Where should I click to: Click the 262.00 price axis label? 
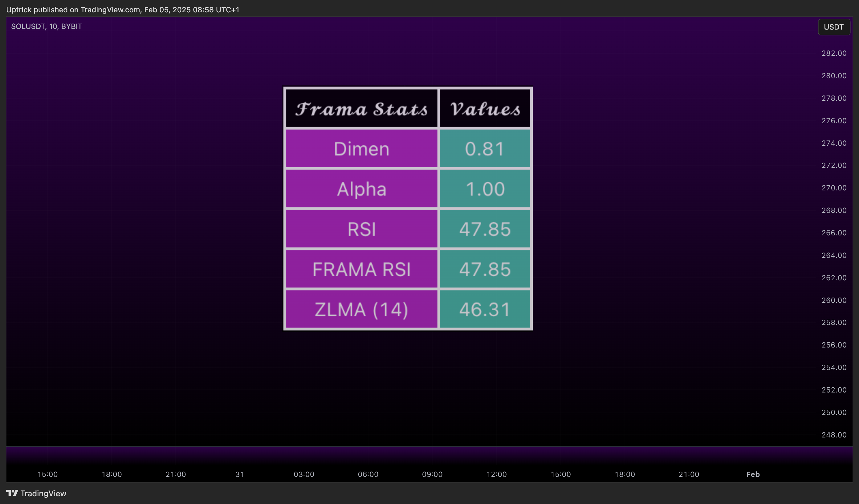point(834,278)
